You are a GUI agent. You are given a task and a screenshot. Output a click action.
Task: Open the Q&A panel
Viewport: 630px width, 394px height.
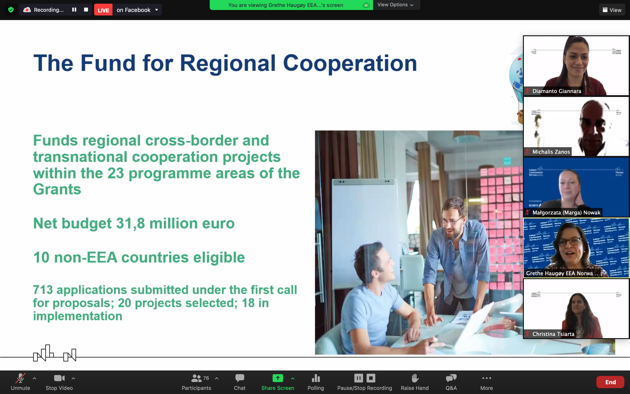(x=451, y=382)
